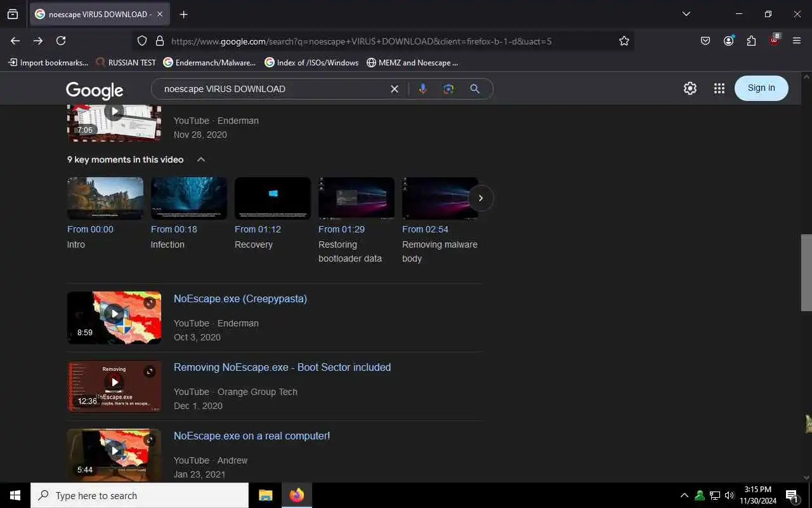Play the 7:06 Enderman video thumbnail
The width and height of the screenshot is (812, 508).
coord(114,122)
